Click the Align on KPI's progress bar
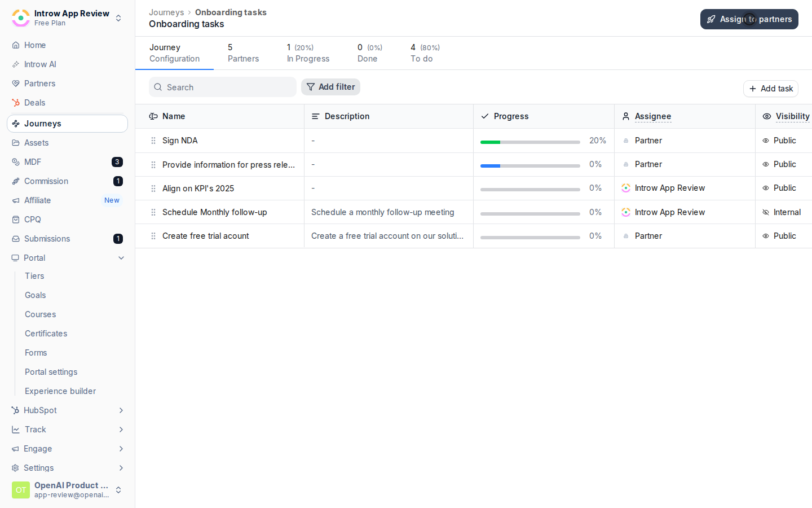 pyautogui.click(x=530, y=190)
